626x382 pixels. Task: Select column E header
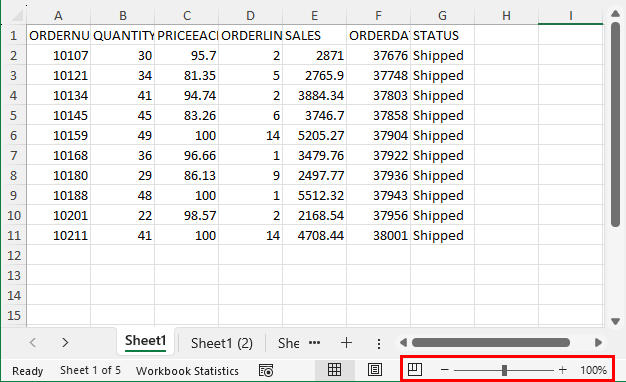pos(314,16)
